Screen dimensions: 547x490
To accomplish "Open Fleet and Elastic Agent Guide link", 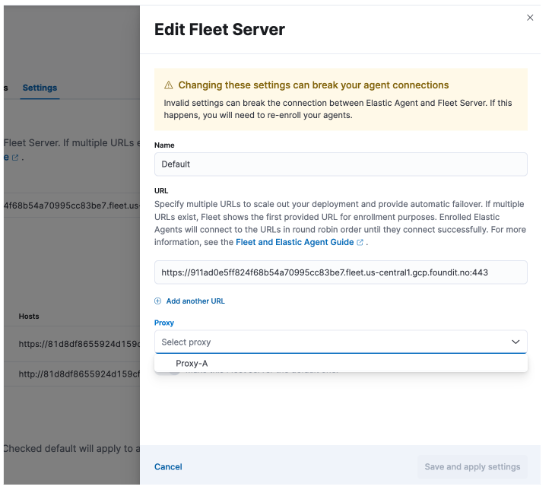I will click(294, 242).
